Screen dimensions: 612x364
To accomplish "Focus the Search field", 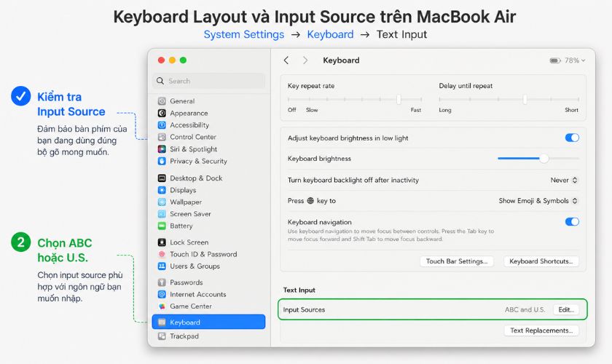I will point(208,81).
